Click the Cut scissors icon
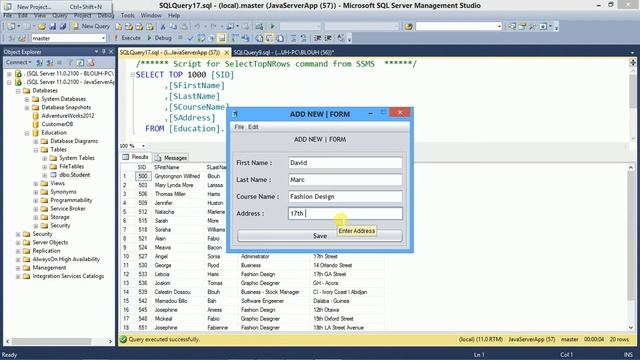 (x=163, y=27)
